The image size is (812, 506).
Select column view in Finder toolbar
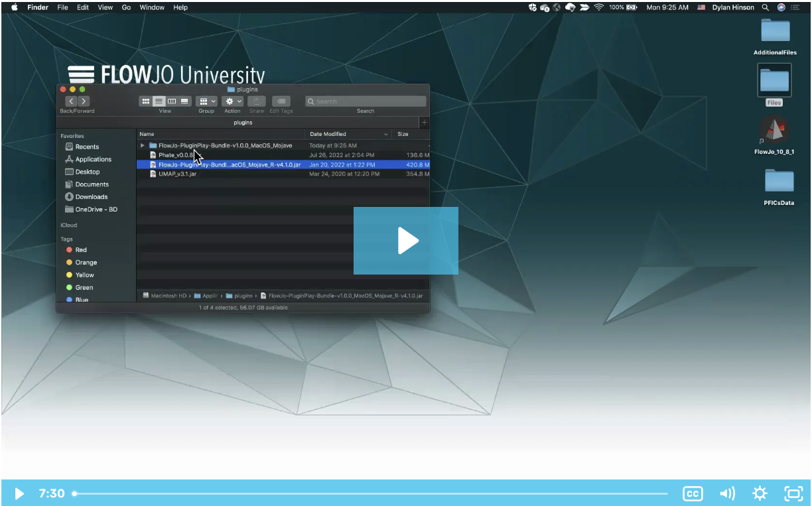tap(172, 101)
